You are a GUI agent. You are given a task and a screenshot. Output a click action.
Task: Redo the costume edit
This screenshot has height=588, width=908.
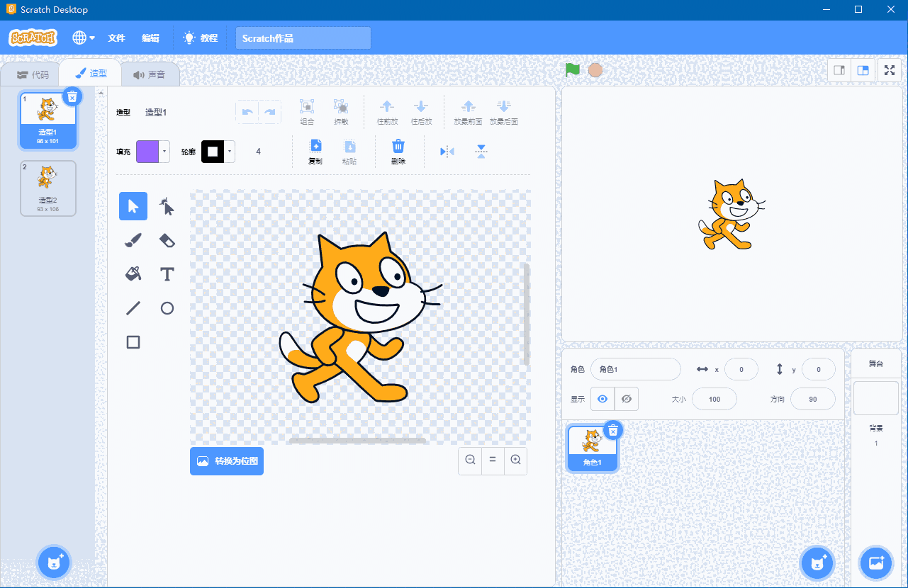[x=270, y=112]
